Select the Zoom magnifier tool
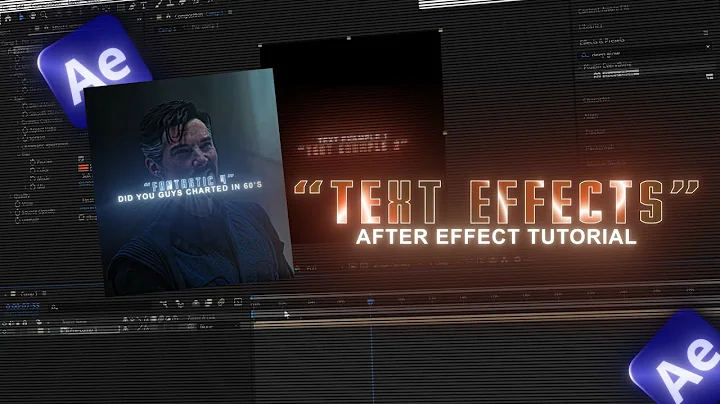The height and width of the screenshot is (404, 720). 44,15
